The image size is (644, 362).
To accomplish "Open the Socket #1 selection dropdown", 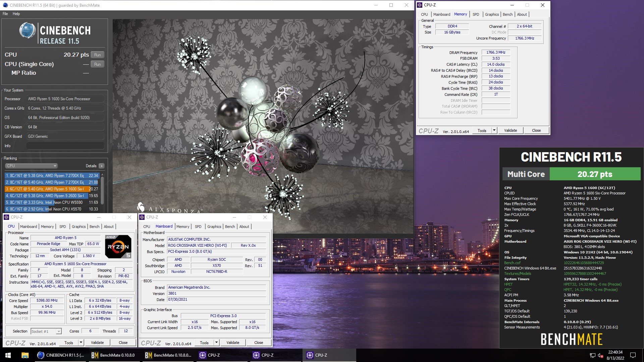I will tap(46, 331).
